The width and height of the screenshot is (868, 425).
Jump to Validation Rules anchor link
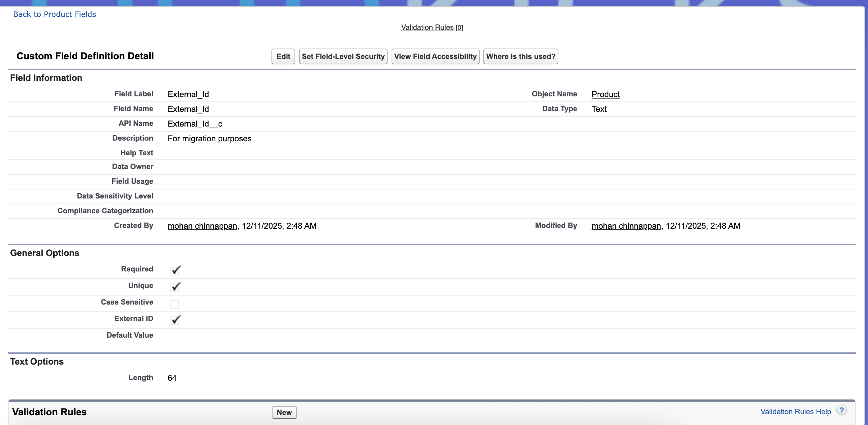click(x=427, y=27)
